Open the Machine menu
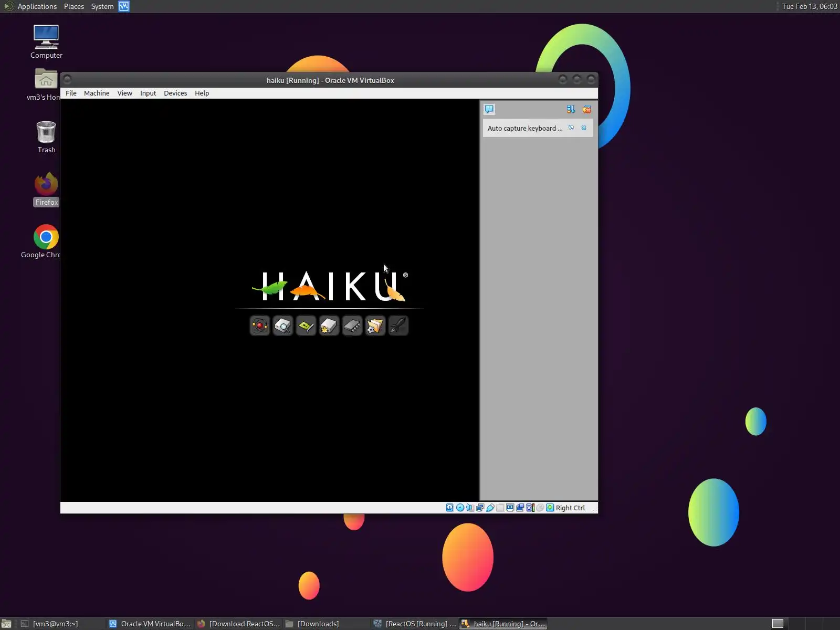The image size is (840, 630). 97,93
